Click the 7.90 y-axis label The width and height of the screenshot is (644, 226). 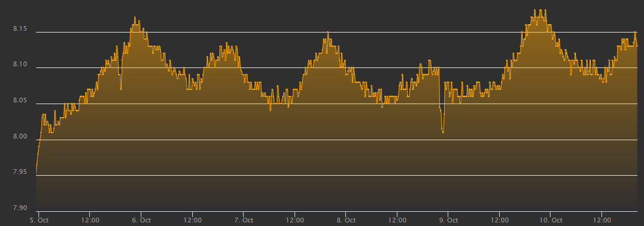20,208
